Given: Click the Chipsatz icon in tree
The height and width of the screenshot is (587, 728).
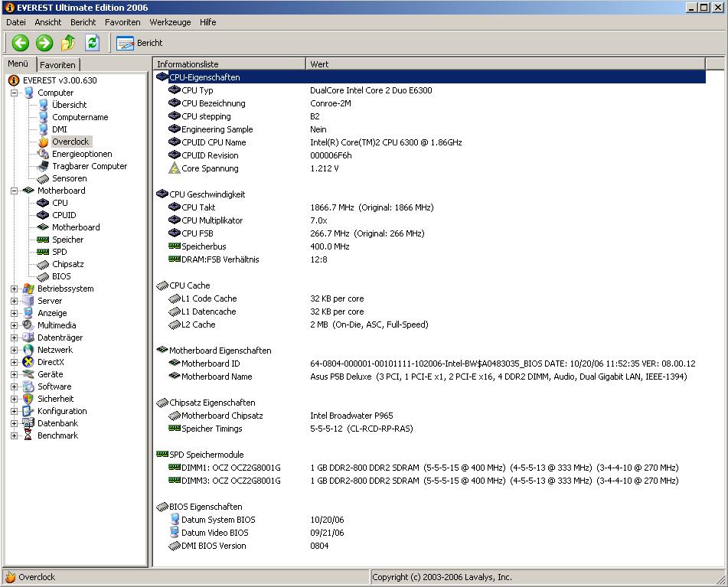Looking at the screenshot, I should (43, 265).
